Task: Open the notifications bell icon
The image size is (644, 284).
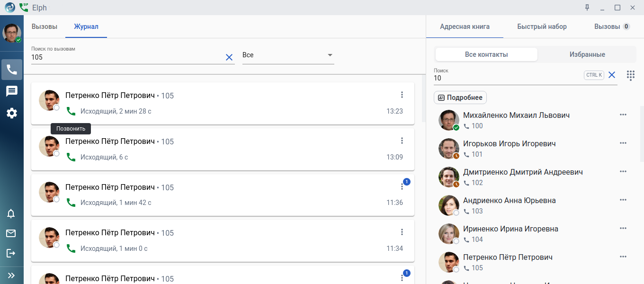Action: (x=11, y=213)
